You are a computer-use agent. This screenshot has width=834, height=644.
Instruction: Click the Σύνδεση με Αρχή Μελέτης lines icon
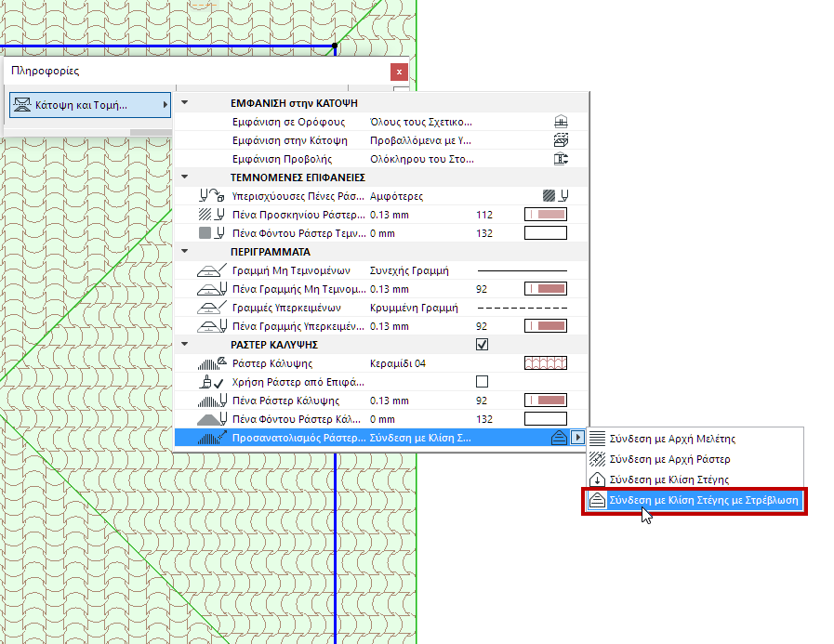click(x=597, y=439)
